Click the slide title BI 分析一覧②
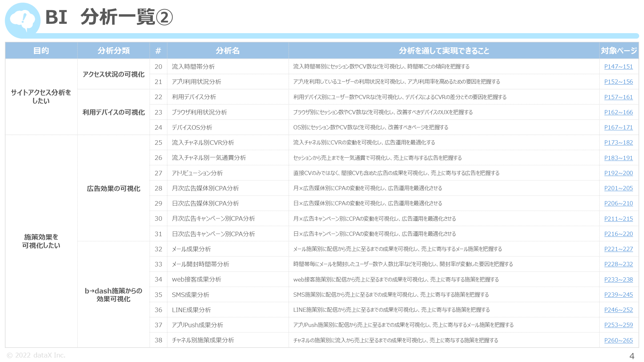This screenshot has height=362, width=644. [x=109, y=17]
